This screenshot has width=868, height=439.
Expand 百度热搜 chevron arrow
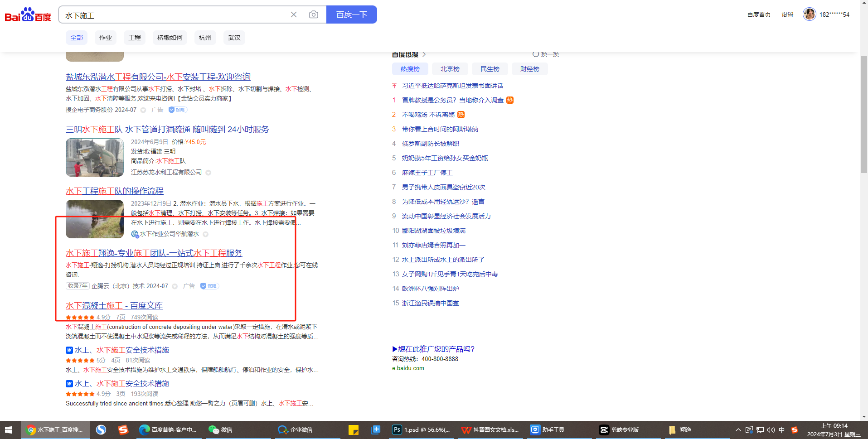(424, 54)
